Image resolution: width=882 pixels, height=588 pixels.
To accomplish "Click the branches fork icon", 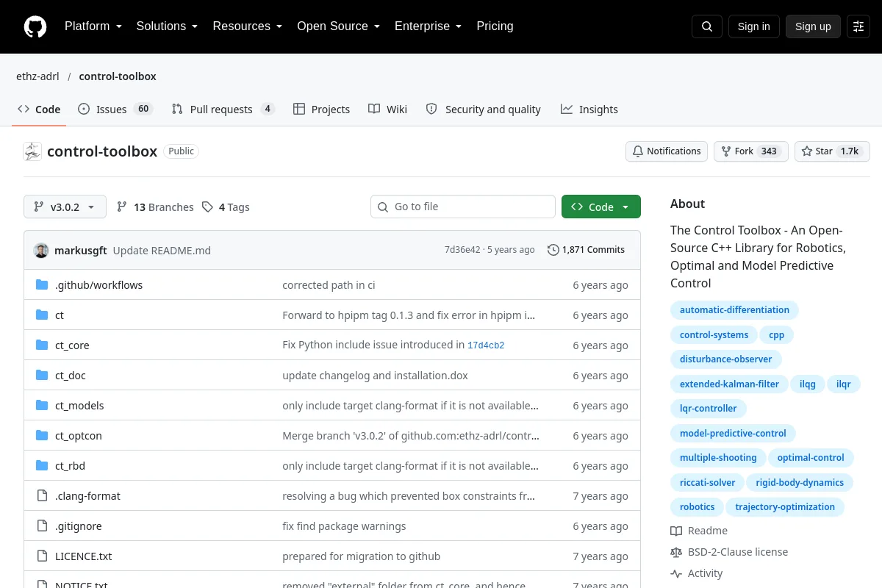I will tap(122, 207).
